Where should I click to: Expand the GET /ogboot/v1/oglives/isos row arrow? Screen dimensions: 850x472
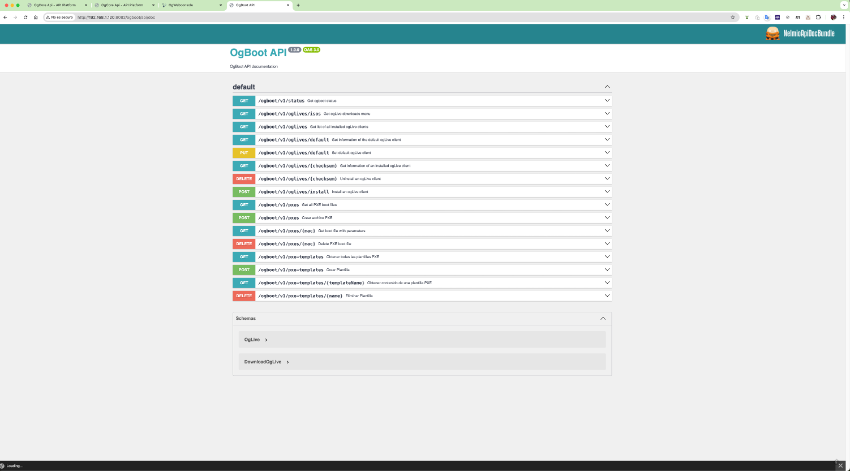(607, 114)
